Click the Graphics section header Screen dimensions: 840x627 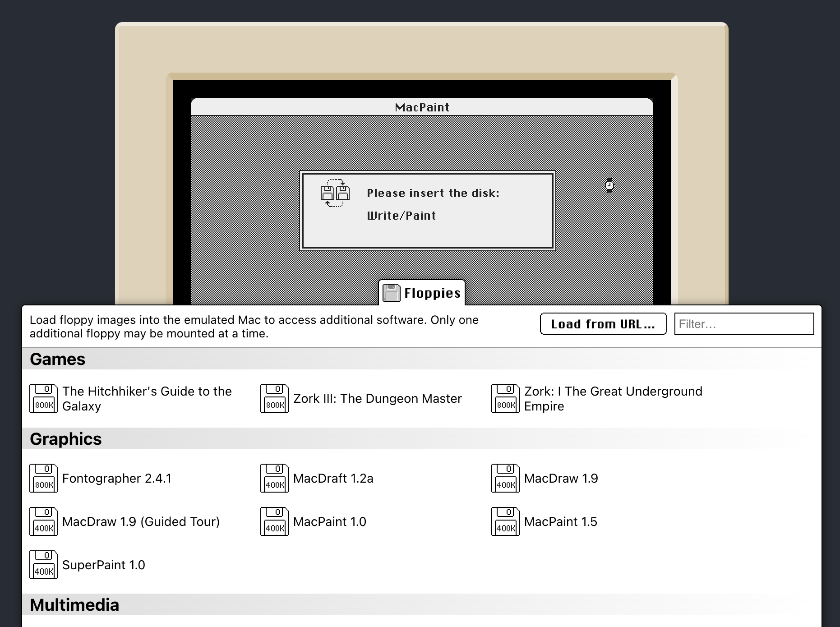tap(422, 439)
